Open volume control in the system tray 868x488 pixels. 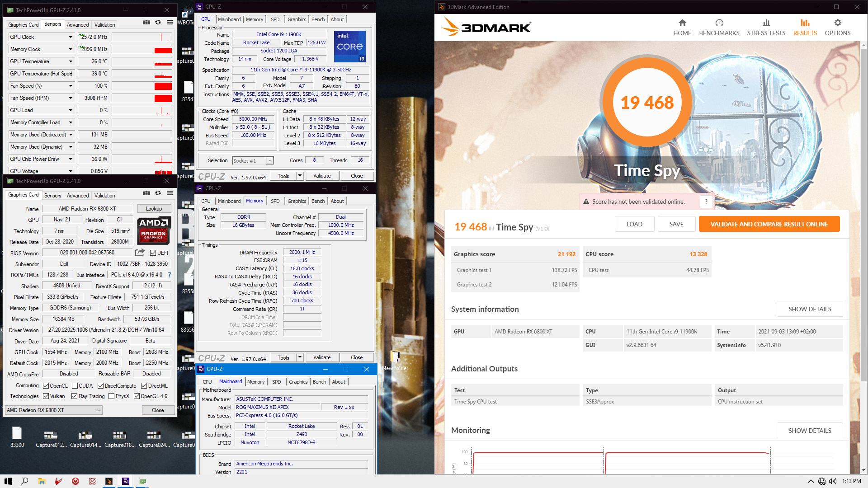[x=833, y=481]
